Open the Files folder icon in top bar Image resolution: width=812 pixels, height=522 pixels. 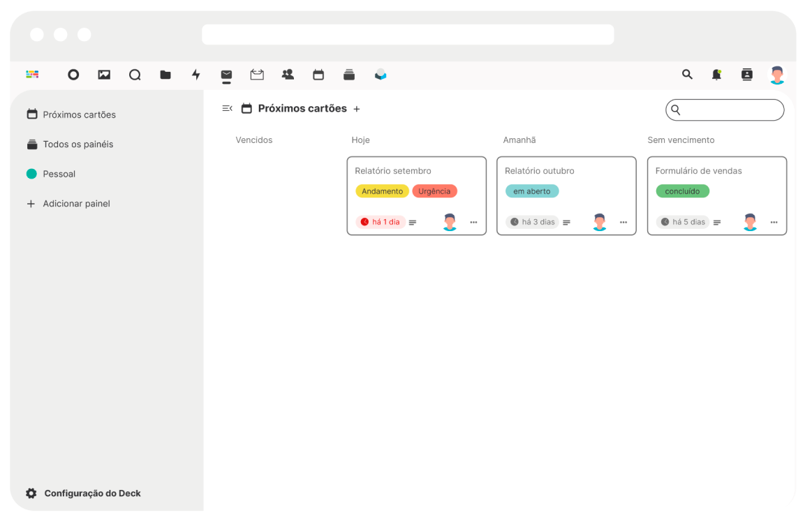click(x=165, y=75)
